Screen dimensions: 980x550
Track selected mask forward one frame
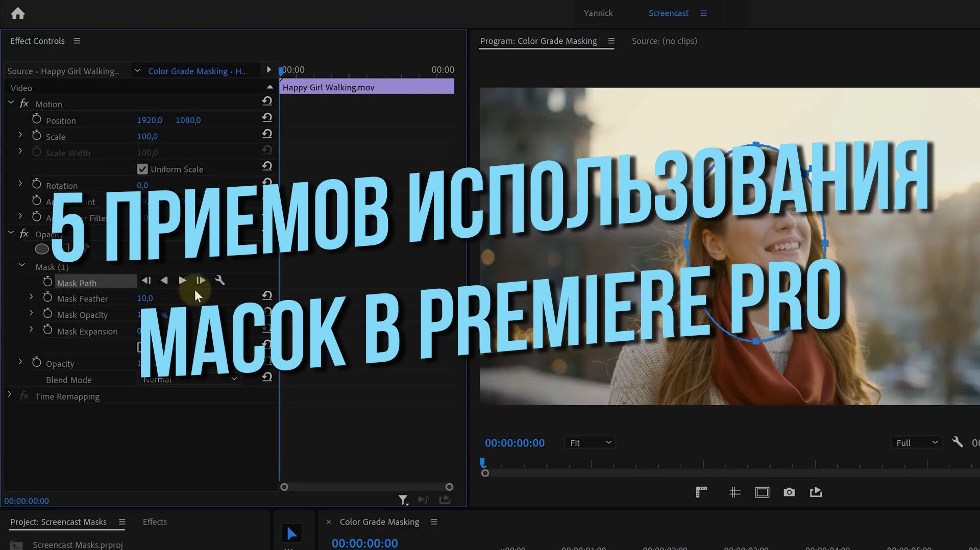pyautogui.click(x=201, y=280)
